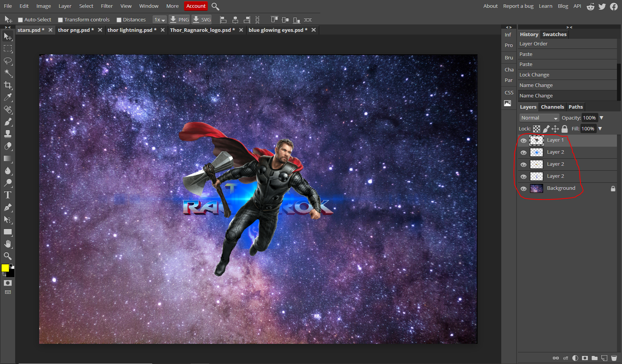Switch to thor lightning.psd tab
The width and height of the screenshot is (622, 364).
point(132,30)
